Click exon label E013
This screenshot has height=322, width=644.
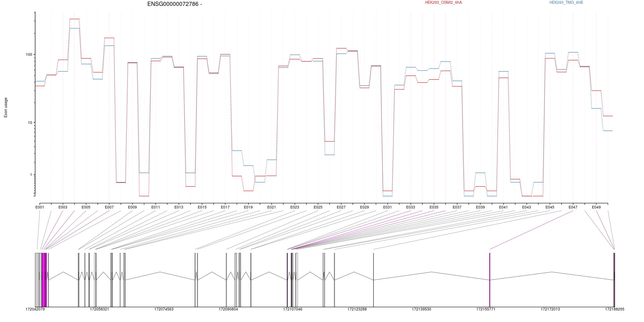tap(179, 207)
